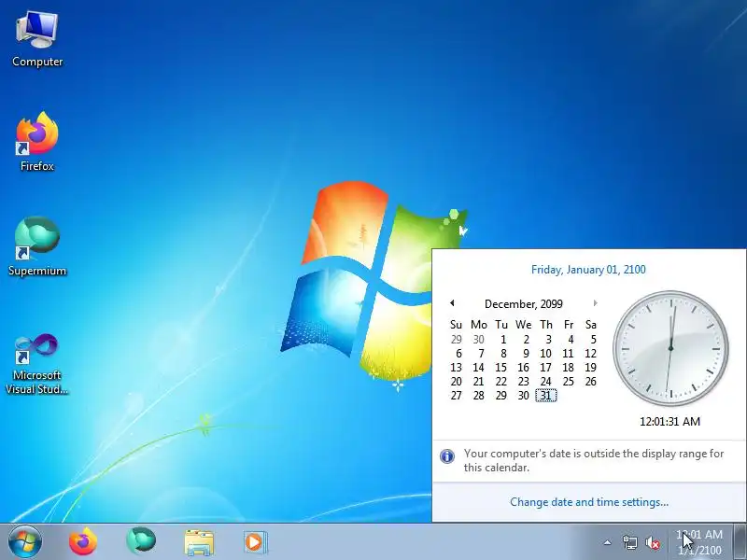The height and width of the screenshot is (560, 747).
Task: Click the analog clock face
Action: (x=670, y=348)
